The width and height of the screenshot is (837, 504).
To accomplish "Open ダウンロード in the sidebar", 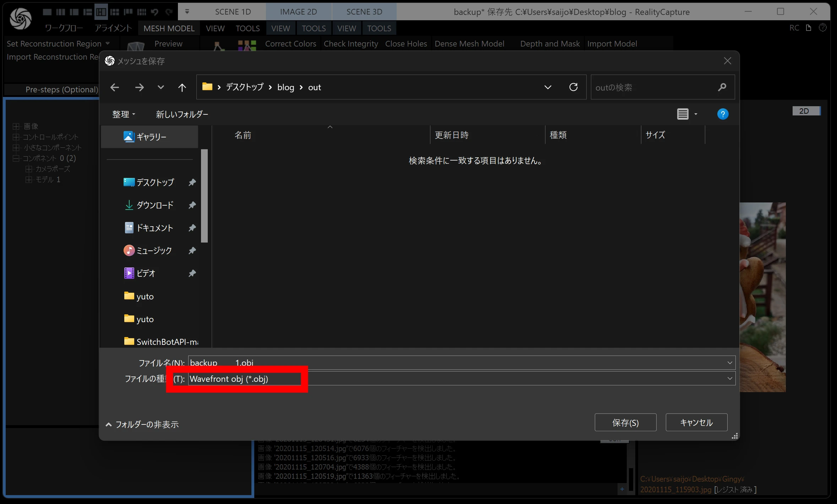I will (155, 205).
